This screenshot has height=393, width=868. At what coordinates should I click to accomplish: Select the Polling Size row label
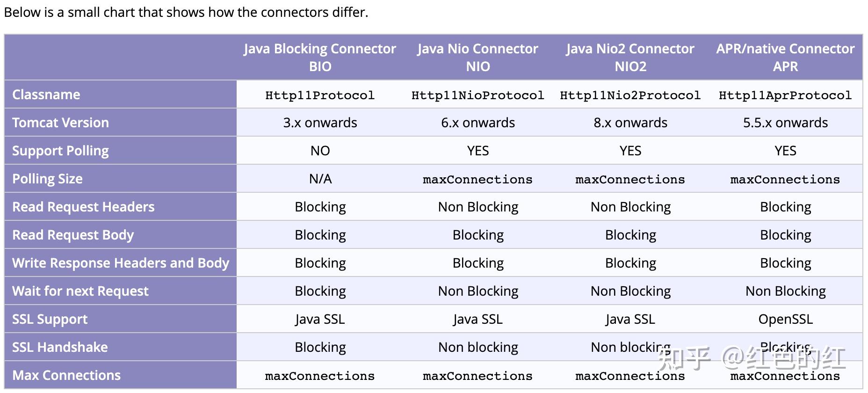point(47,179)
